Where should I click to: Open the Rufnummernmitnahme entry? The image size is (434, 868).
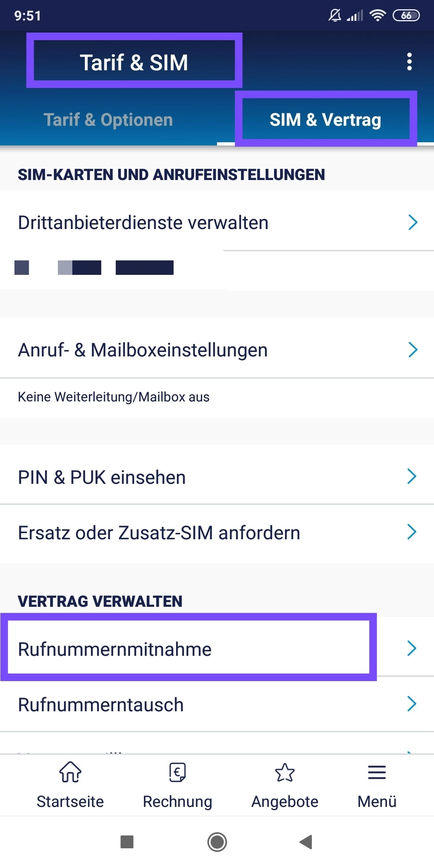click(115, 649)
